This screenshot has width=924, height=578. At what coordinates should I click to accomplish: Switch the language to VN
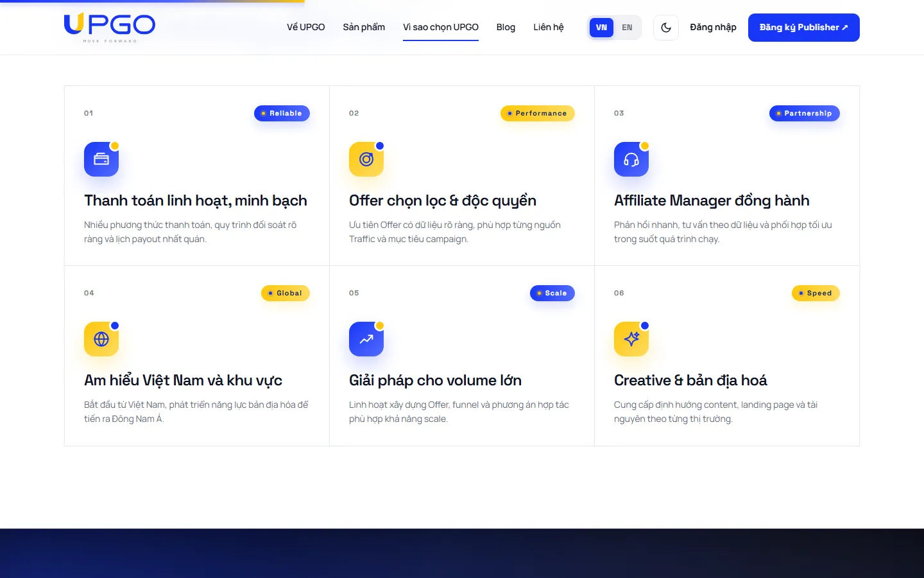[601, 28]
